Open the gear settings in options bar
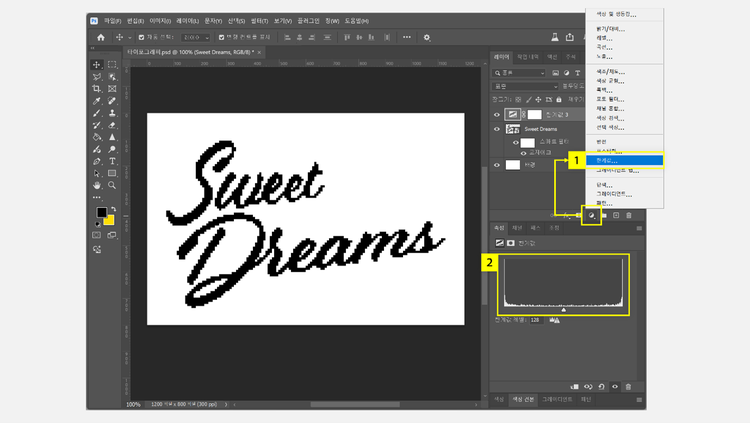This screenshot has width=750, height=423. pos(427,38)
